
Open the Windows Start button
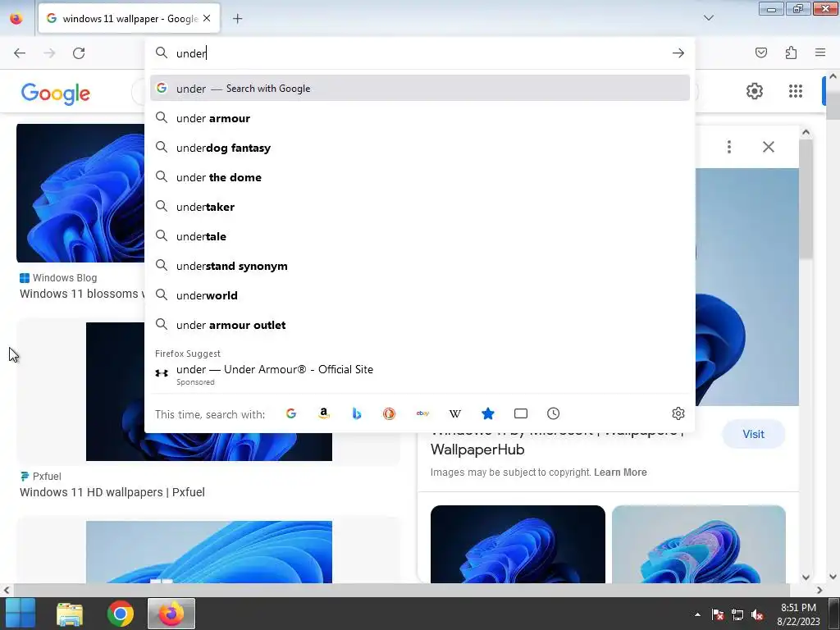(x=21, y=614)
